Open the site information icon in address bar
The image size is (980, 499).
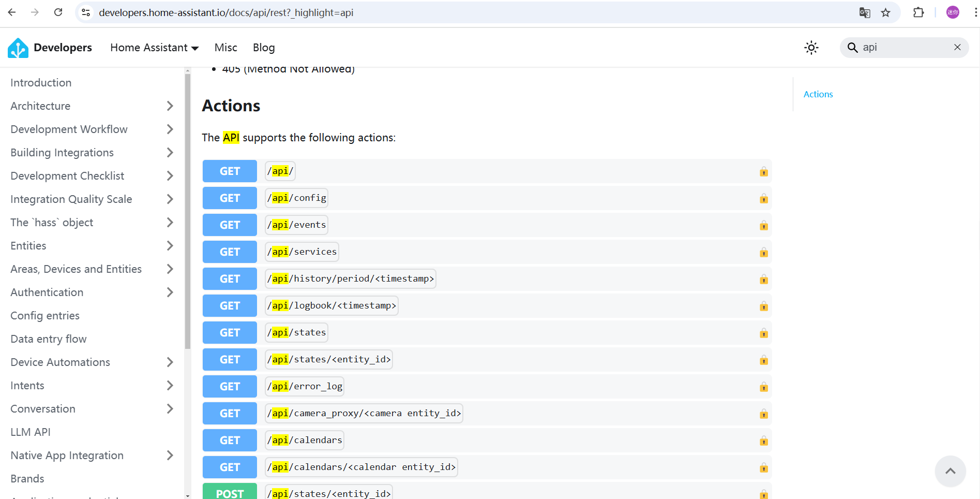tap(86, 12)
